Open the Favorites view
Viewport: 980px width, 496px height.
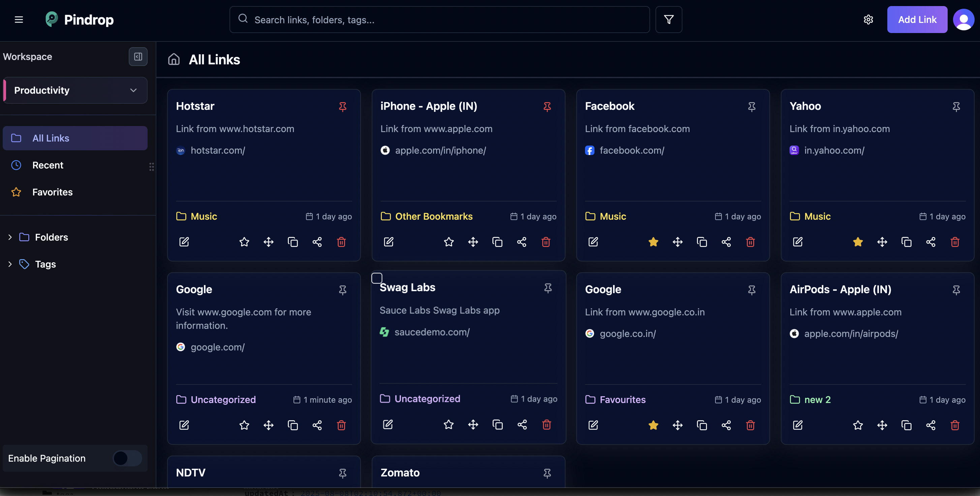[x=52, y=192]
